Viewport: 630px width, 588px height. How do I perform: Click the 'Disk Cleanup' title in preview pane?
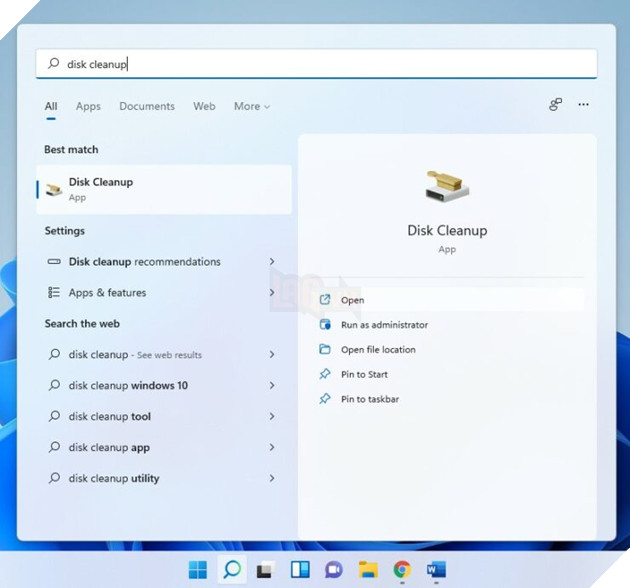(x=447, y=231)
